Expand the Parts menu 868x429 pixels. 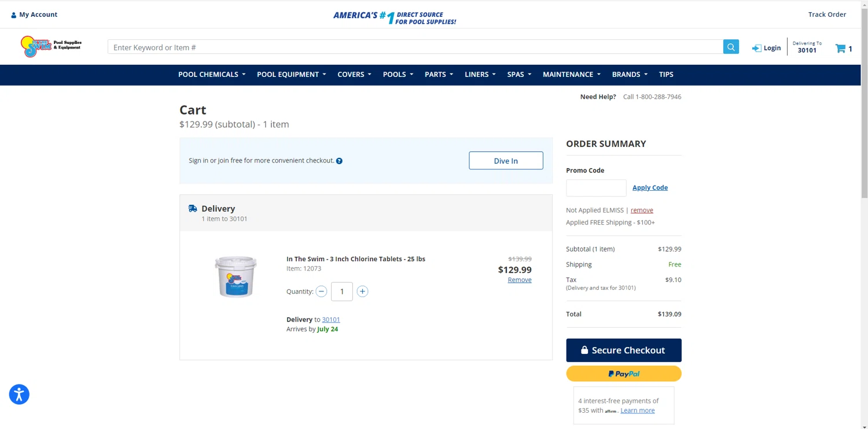tap(439, 75)
